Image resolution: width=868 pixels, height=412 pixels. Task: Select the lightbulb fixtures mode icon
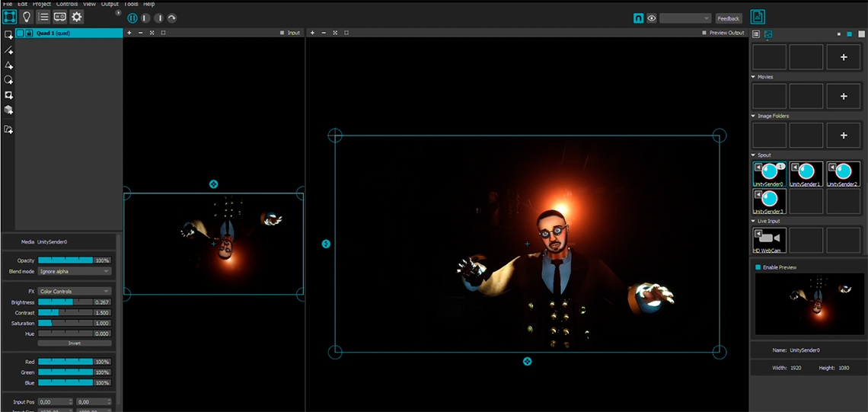click(27, 17)
